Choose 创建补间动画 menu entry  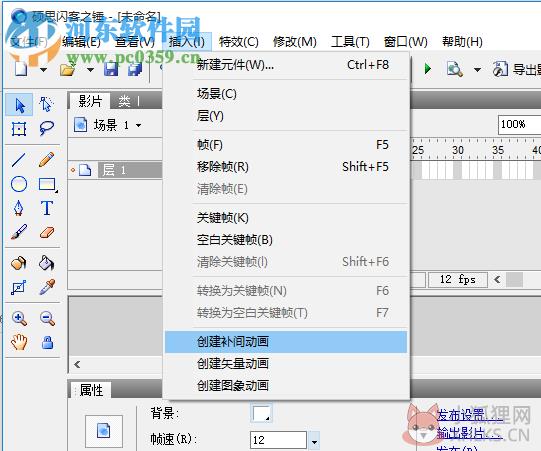tap(286, 342)
